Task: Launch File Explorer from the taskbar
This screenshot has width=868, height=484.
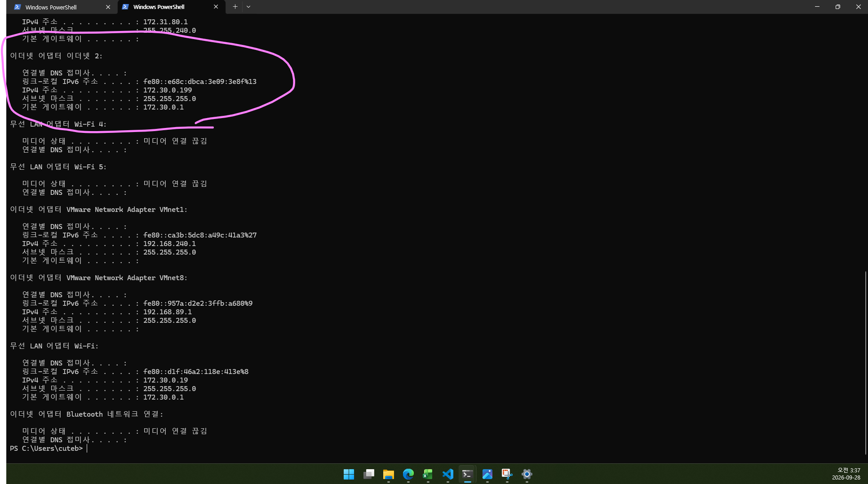Action: tap(389, 474)
